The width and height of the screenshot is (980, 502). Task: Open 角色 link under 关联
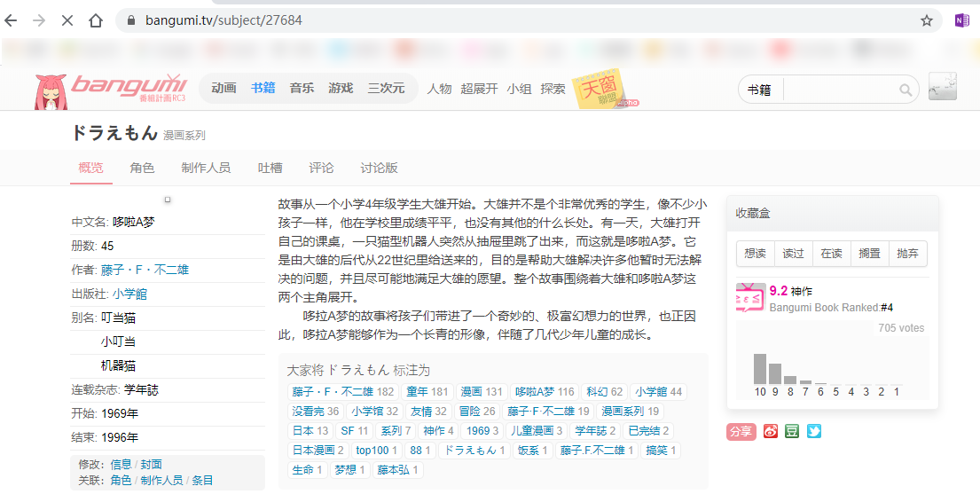[x=122, y=480]
